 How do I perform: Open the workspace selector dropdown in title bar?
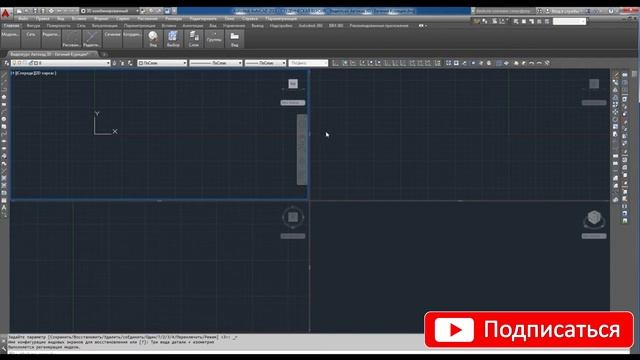pos(110,11)
